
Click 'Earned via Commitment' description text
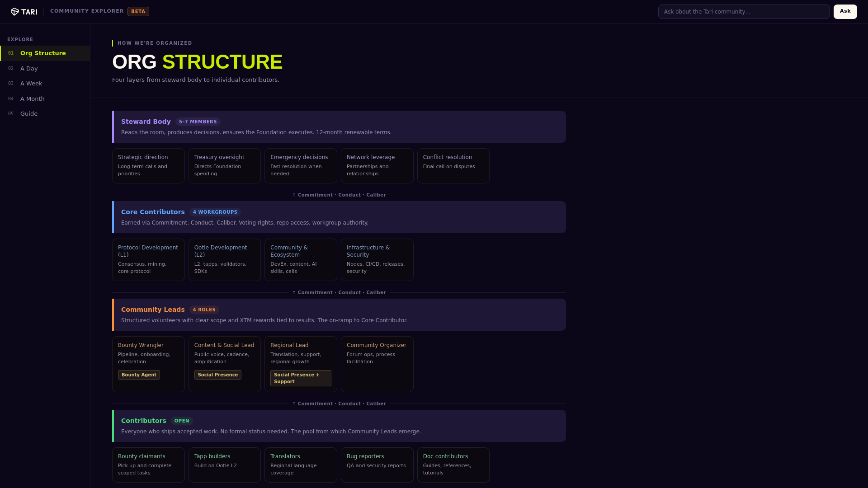pos(245,223)
